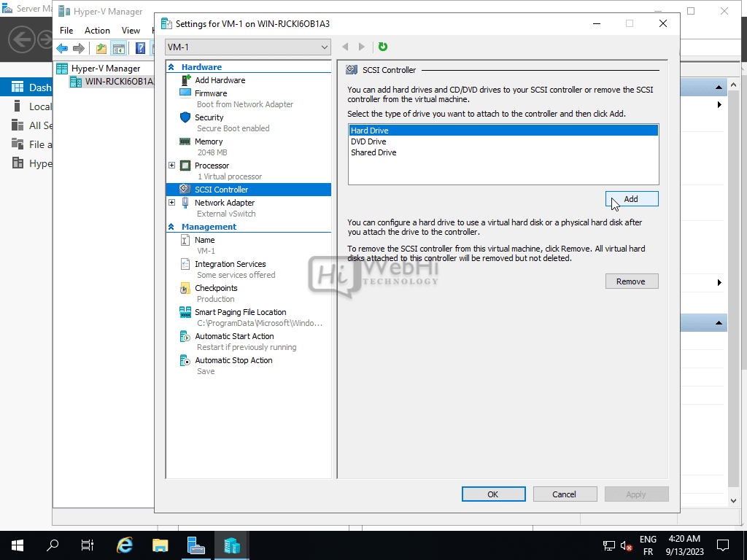
Task: Click the Hyper-V Manager taskbar icon
Action: [x=231, y=545]
